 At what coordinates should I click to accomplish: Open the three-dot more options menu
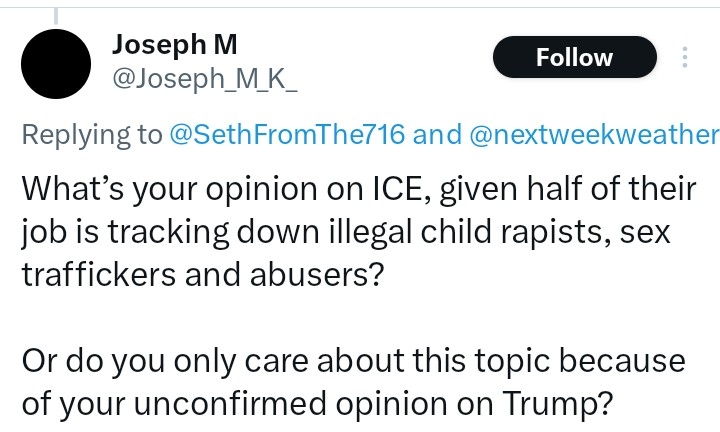(x=685, y=57)
